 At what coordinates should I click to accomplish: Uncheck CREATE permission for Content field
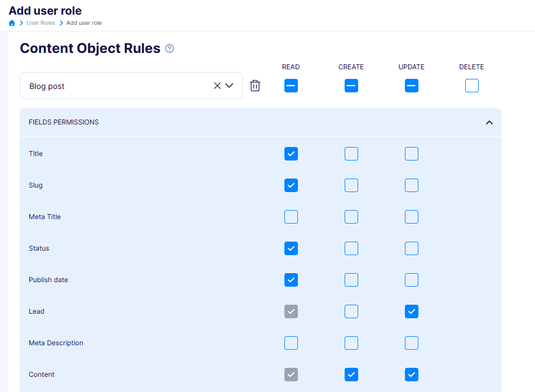click(351, 375)
